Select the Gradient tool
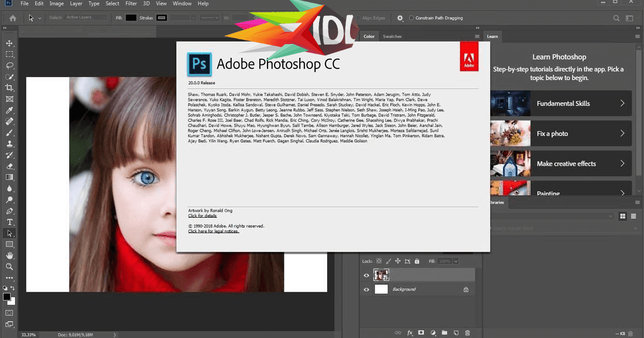This screenshot has height=338, width=644. [x=9, y=177]
